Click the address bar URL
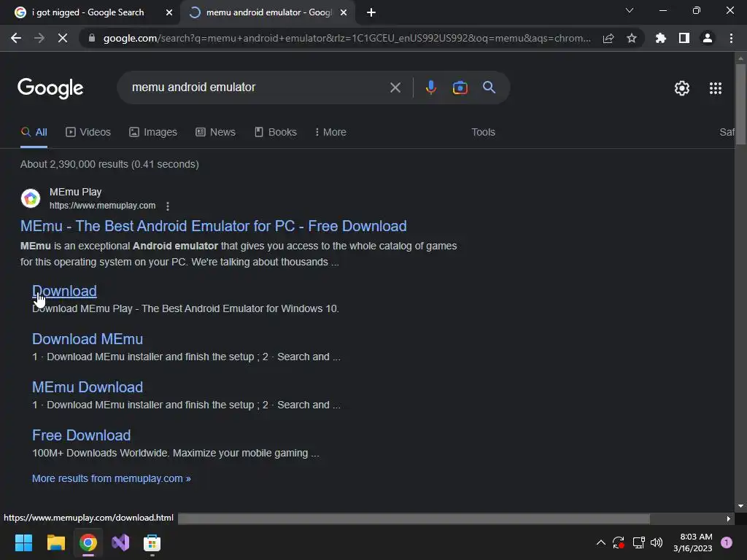Image resolution: width=747 pixels, height=560 pixels. 347,38
